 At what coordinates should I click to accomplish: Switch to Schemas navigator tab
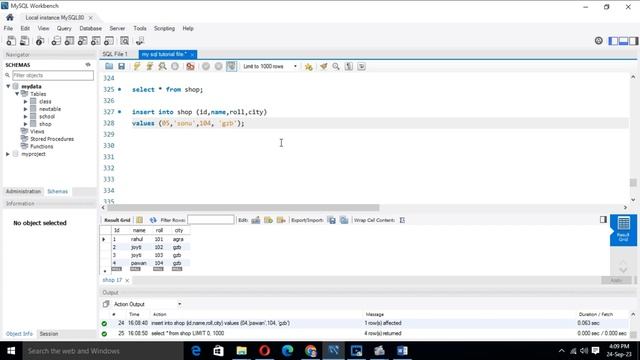pos(58,191)
